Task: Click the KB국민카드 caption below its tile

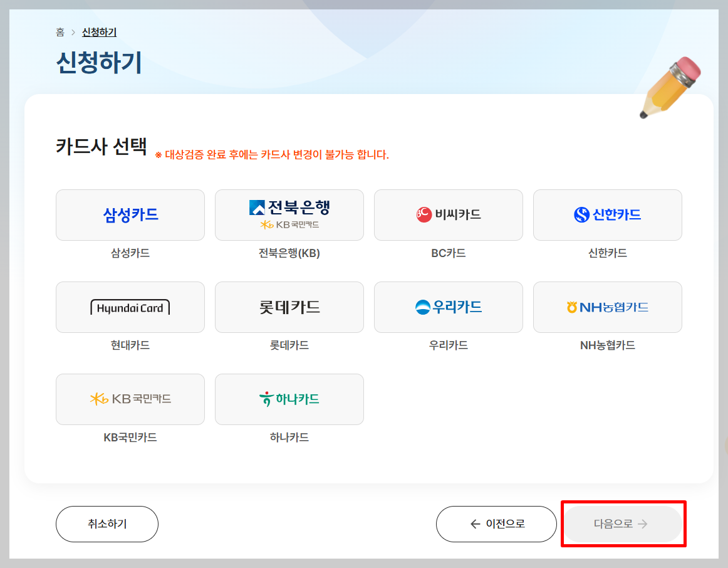Action: pos(130,438)
